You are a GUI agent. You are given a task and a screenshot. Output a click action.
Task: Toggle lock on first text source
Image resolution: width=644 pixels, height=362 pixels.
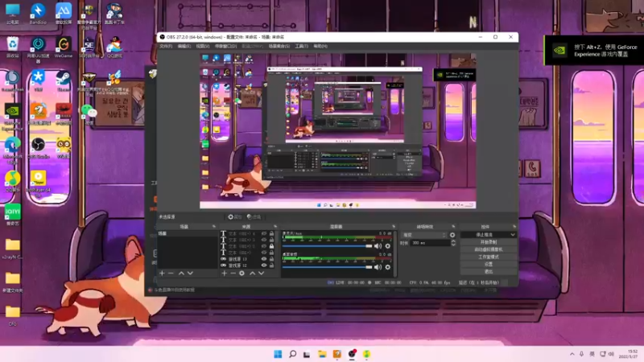[271, 233]
